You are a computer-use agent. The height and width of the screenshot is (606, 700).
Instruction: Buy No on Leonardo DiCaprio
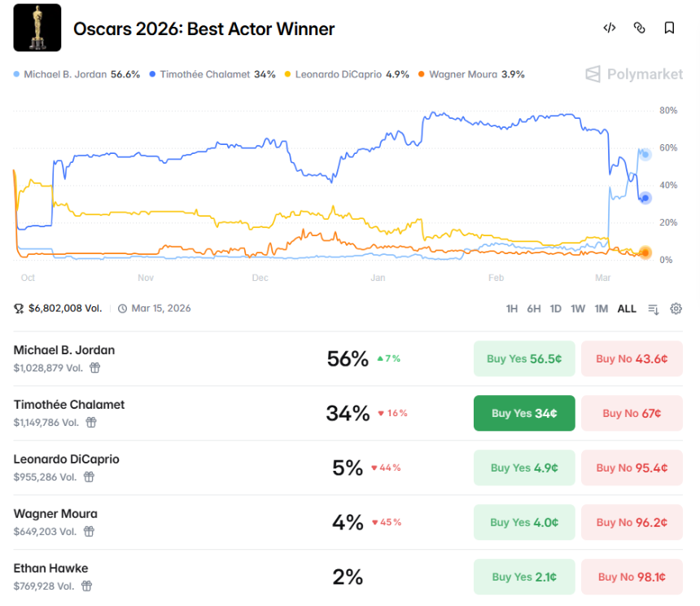point(631,468)
